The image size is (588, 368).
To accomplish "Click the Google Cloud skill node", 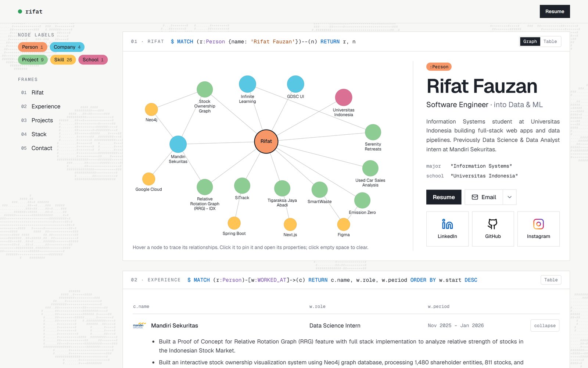I will click(148, 179).
